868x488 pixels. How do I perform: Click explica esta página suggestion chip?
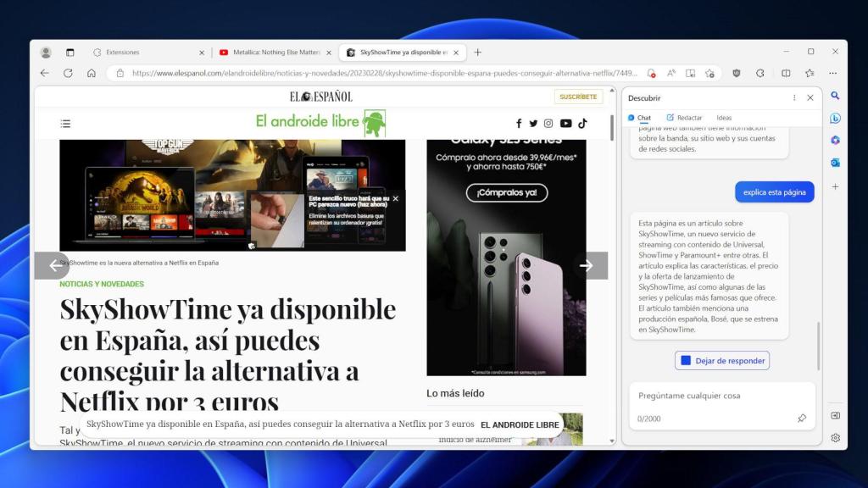[x=774, y=191]
